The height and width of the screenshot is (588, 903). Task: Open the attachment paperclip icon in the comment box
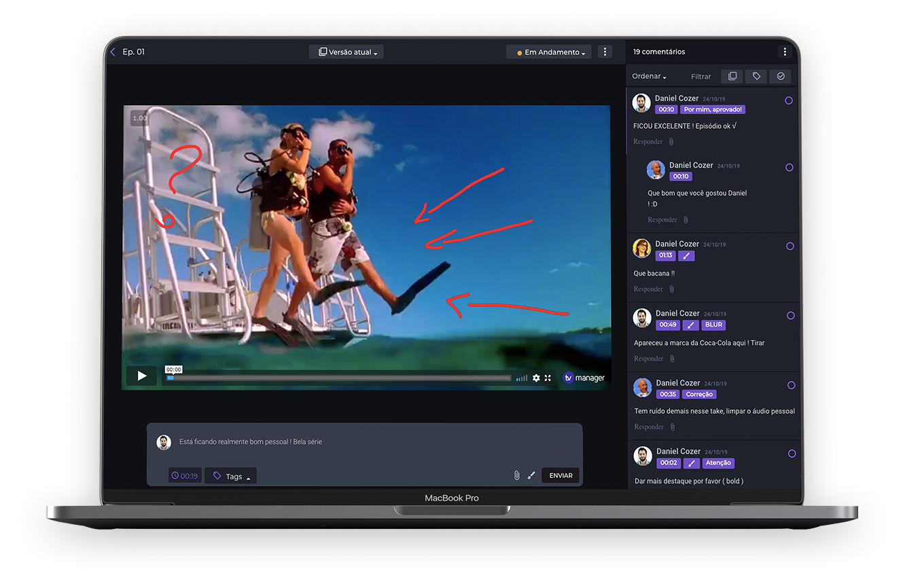(x=516, y=475)
